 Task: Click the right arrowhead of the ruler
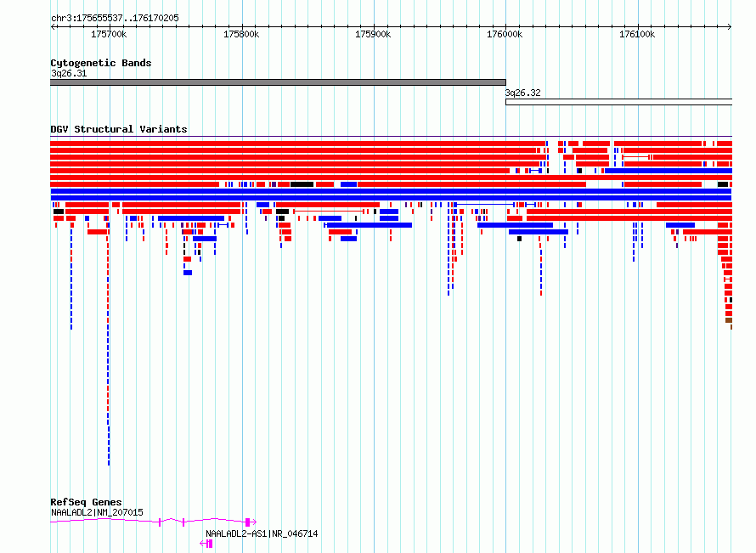pos(730,27)
